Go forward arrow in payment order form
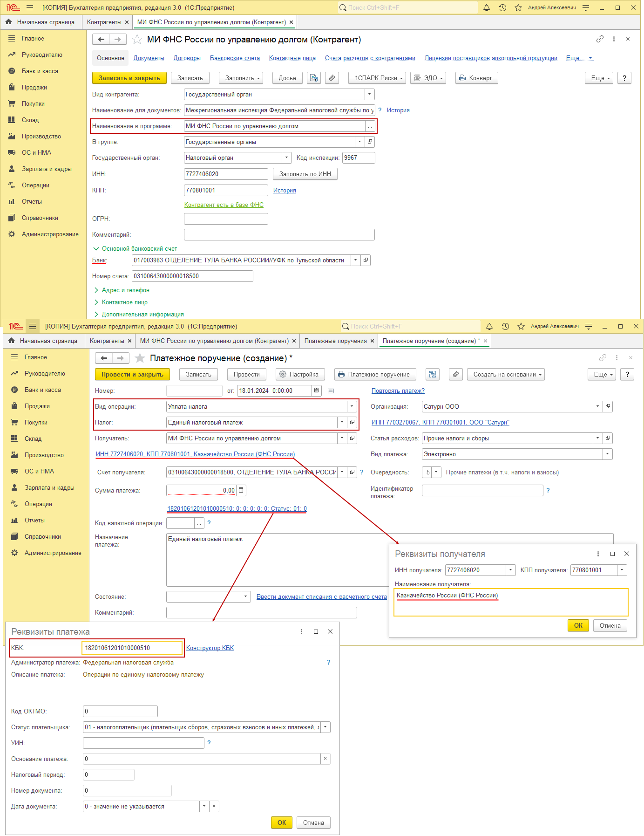This screenshot has height=836, width=644. 121,358
